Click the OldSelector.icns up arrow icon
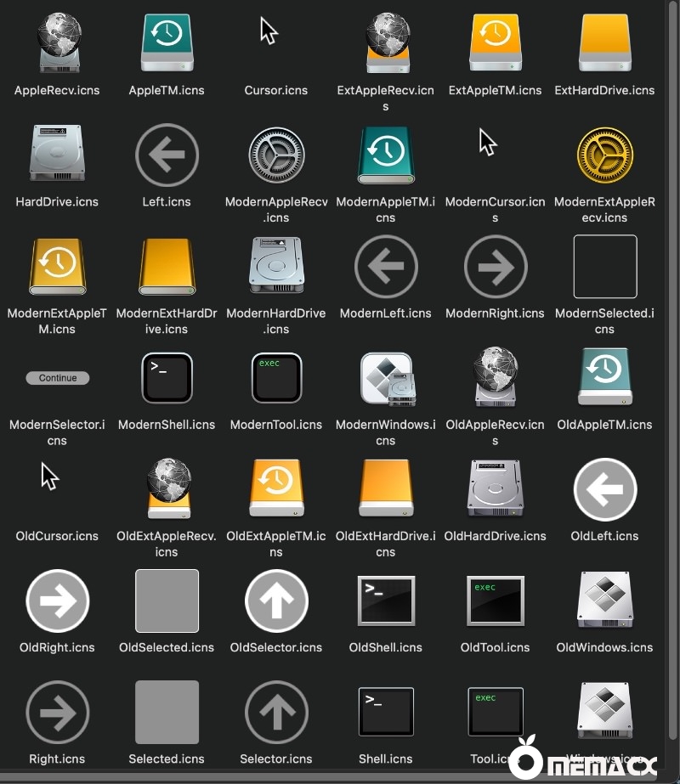Screen dimensions: 680x784 point(276,601)
